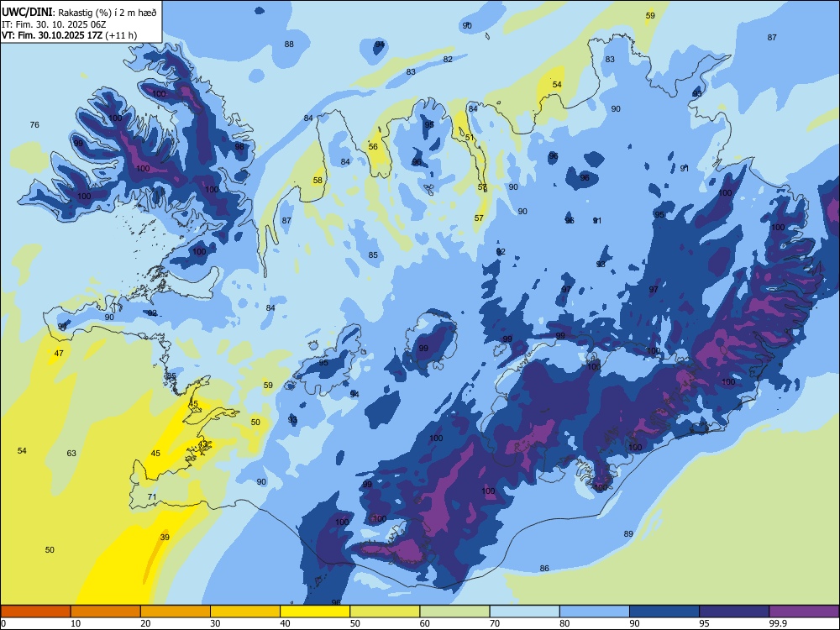Click the map value '89' off the southeast coast
The height and width of the screenshot is (630, 840).
(629, 534)
